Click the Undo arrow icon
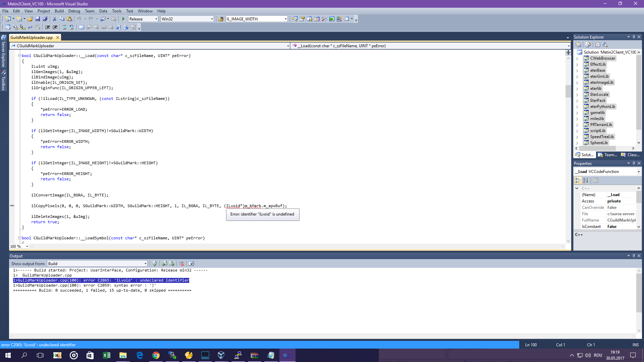 click(79, 19)
